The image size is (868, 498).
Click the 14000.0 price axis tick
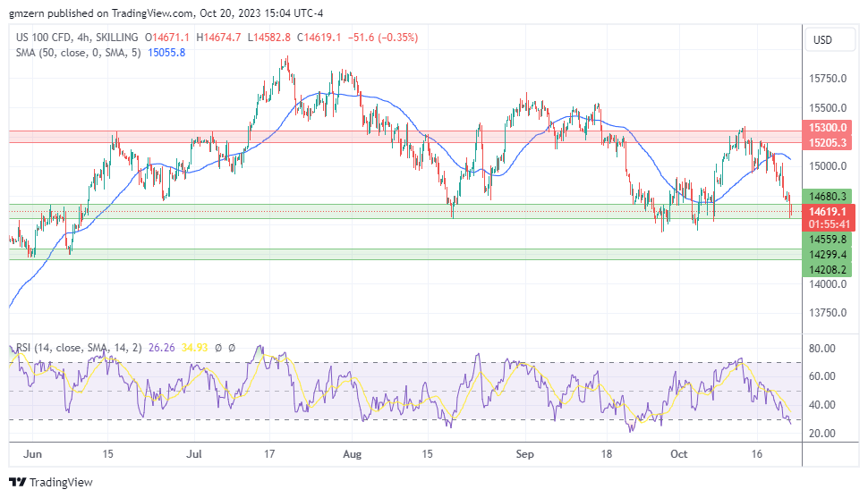(x=828, y=283)
